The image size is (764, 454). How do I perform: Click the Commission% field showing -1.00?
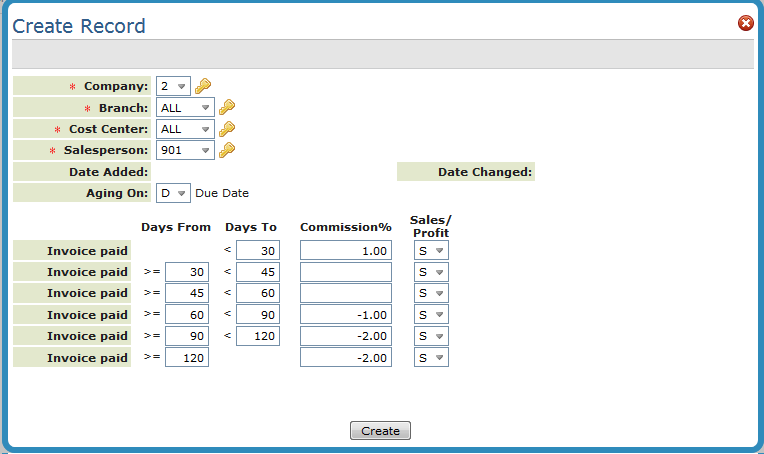click(345, 314)
